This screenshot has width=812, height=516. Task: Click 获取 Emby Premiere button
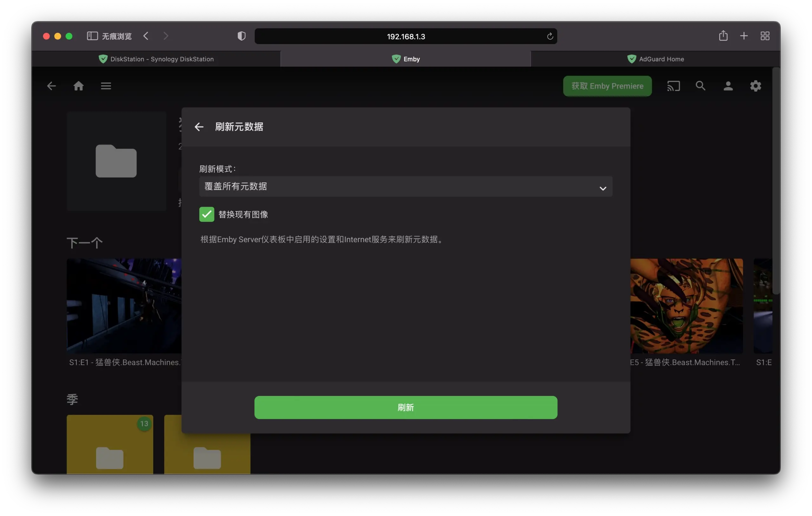coord(607,86)
